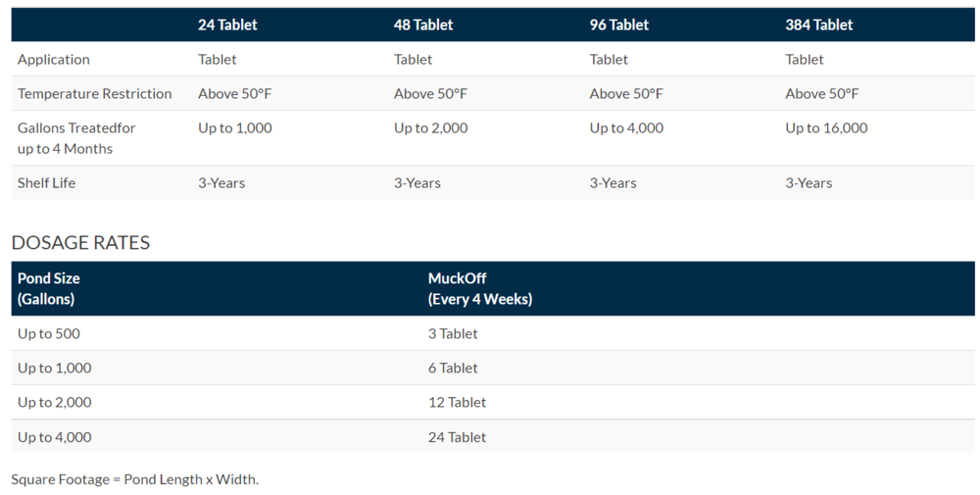Click the 96 Tablet column header
The image size is (980, 495).
coord(618,25)
